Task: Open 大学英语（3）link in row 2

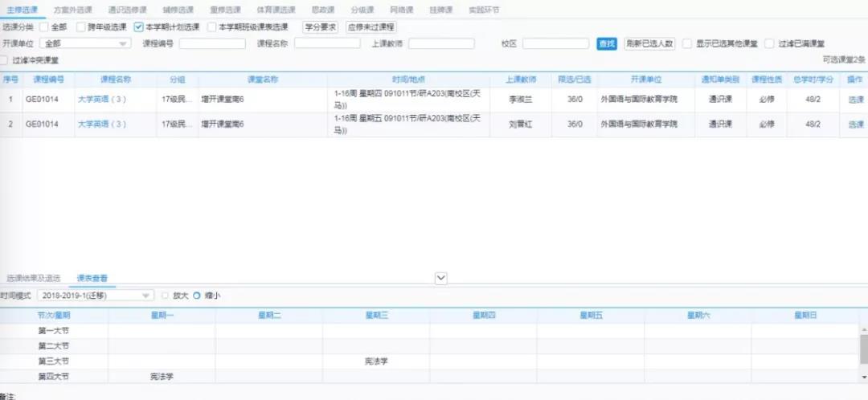Action: point(102,124)
